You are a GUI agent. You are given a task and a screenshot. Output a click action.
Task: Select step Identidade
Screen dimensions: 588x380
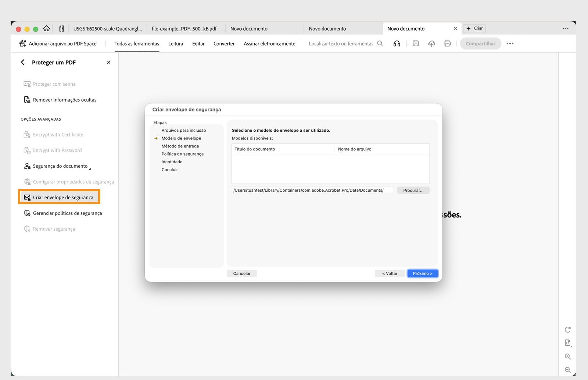pyautogui.click(x=172, y=162)
